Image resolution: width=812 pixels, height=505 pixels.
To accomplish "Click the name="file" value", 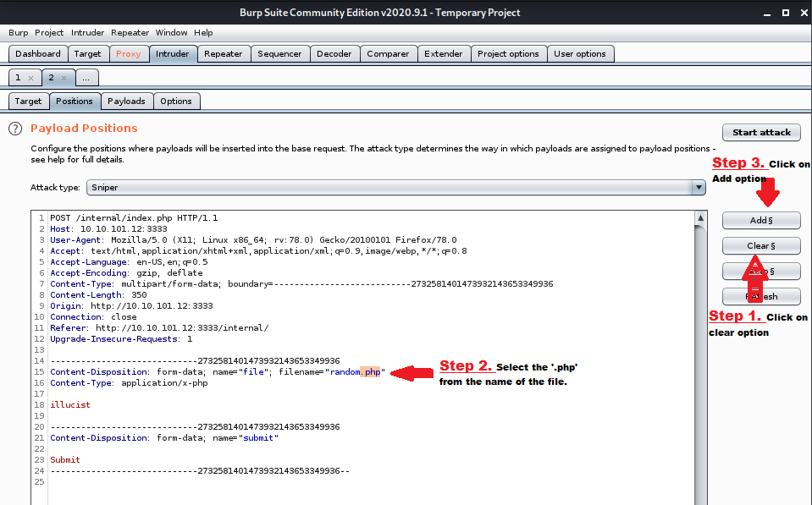I will pyautogui.click(x=254, y=372).
